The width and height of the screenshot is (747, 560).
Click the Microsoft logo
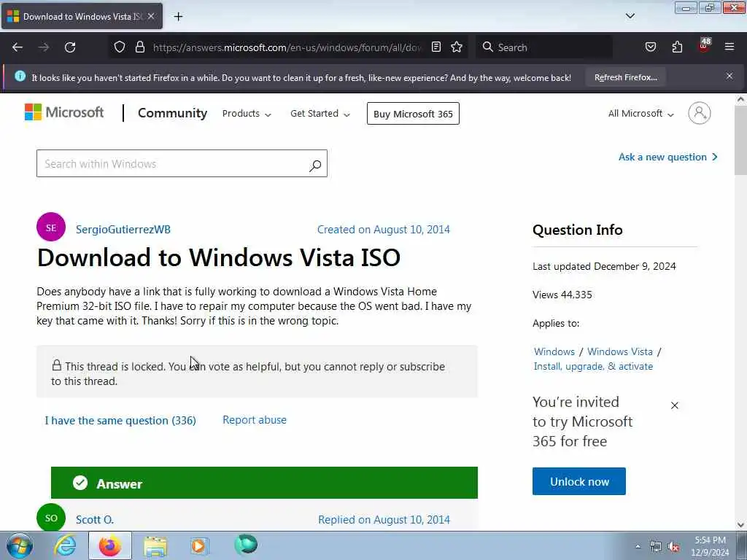click(64, 112)
